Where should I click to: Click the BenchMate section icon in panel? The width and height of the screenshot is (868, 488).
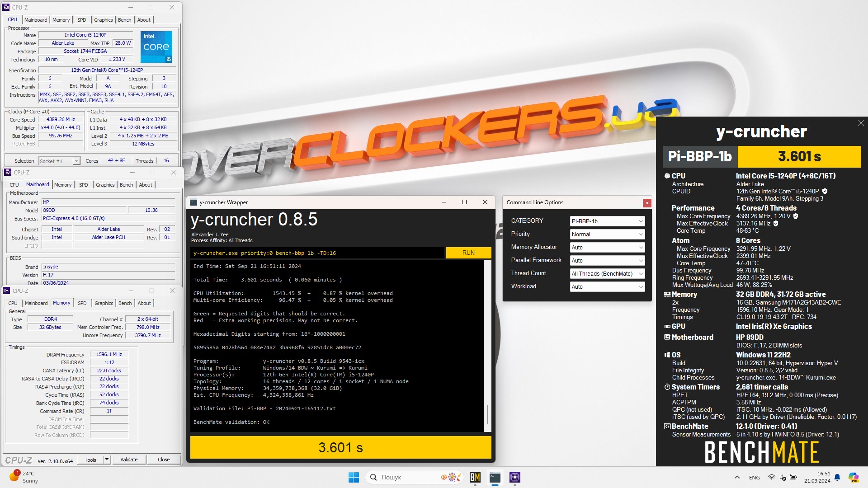click(667, 426)
